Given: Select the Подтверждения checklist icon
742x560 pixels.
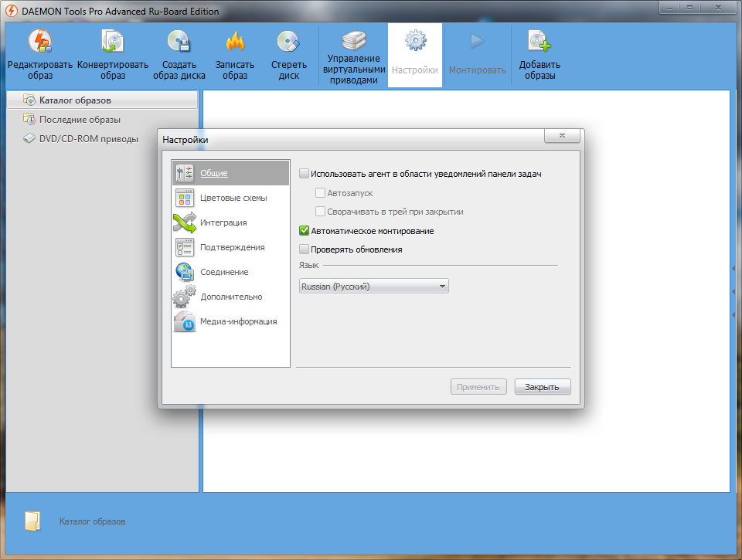Looking at the screenshot, I should click(185, 247).
